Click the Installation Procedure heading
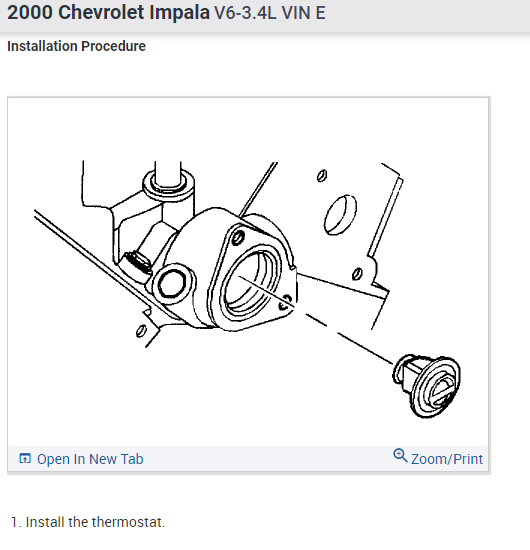The width and height of the screenshot is (530, 550). point(76,46)
